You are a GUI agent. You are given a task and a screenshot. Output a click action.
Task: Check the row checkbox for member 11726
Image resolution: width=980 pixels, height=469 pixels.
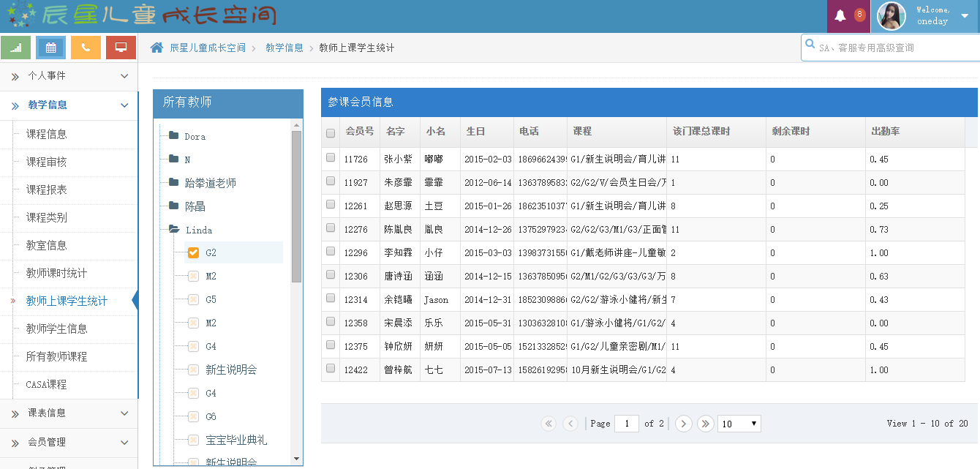[x=330, y=159]
